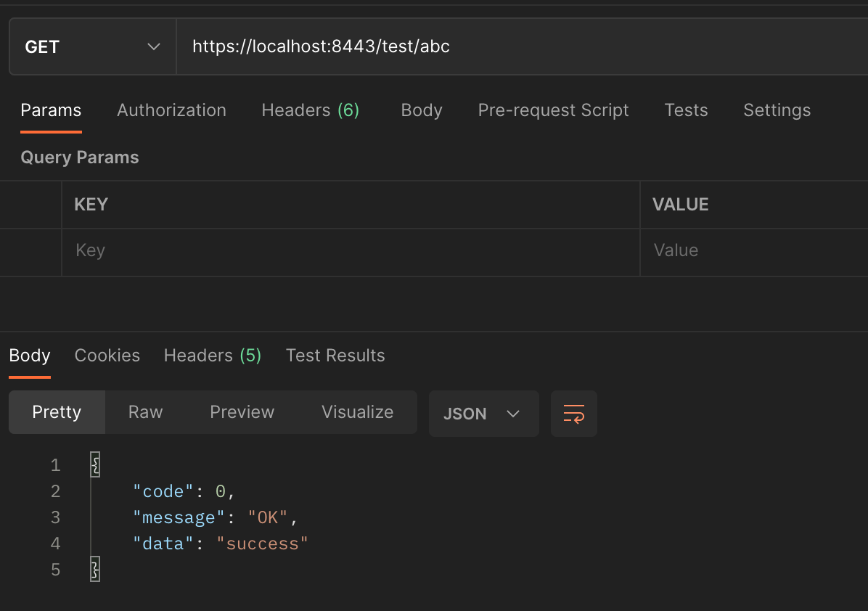Click the request URL field

508,47
